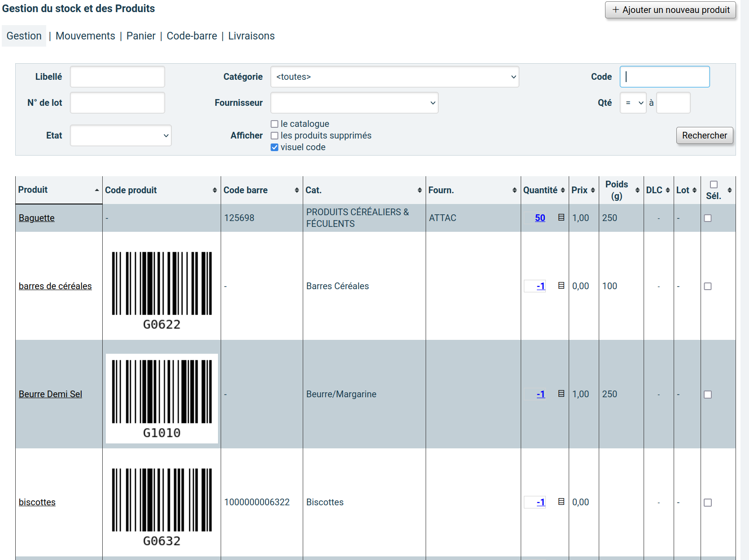Toggle the select-all checkbox in Sél. header
749x560 pixels.
[x=714, y=185]
